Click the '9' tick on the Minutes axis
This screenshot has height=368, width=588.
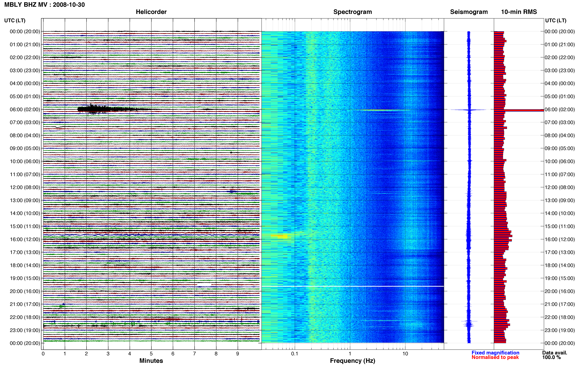pos(238,354)
